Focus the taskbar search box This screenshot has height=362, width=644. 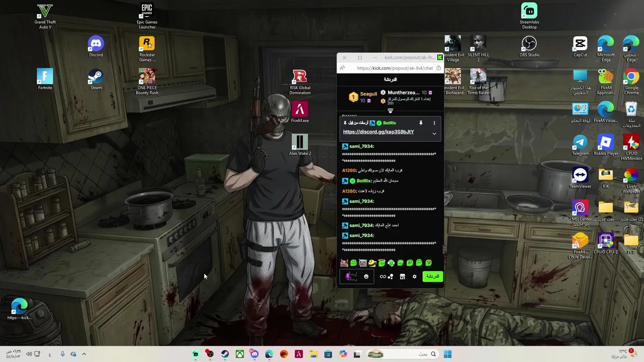(x=403, y=354)
